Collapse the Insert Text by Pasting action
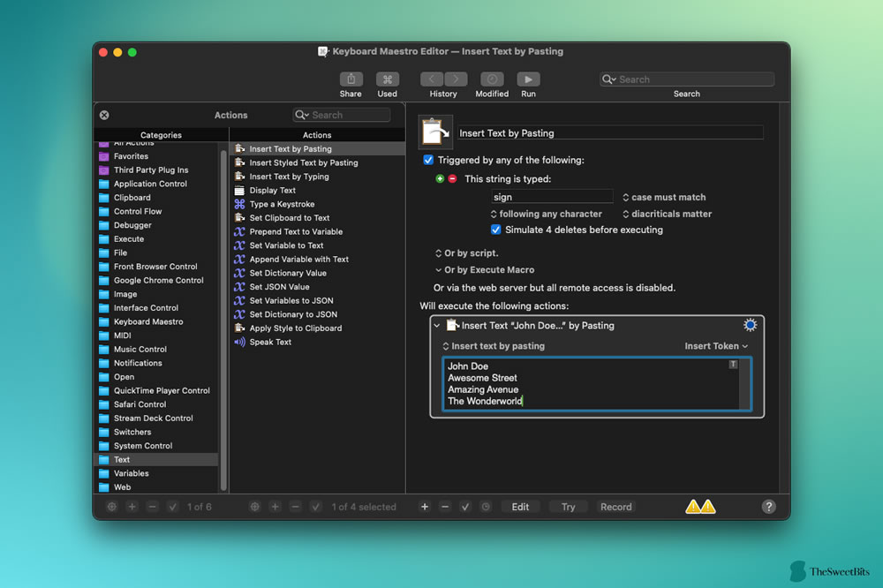 pos(437,326)
